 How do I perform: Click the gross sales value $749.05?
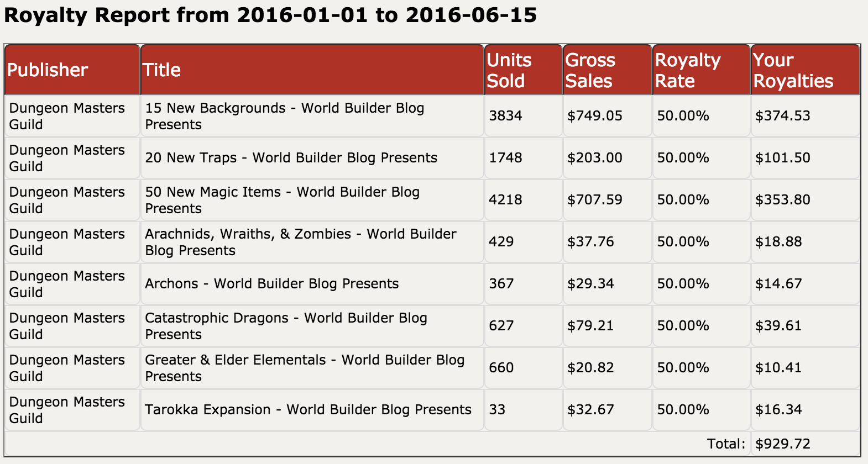click(594, 116)
